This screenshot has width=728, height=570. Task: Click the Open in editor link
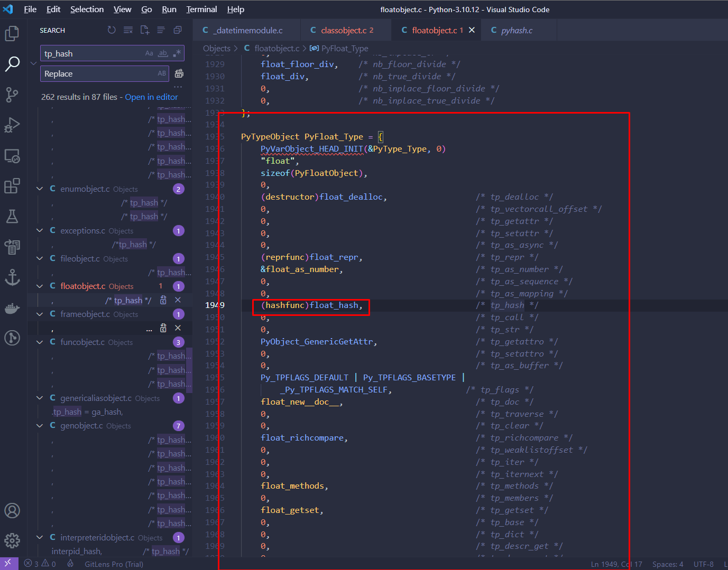[x=151, y=97]
